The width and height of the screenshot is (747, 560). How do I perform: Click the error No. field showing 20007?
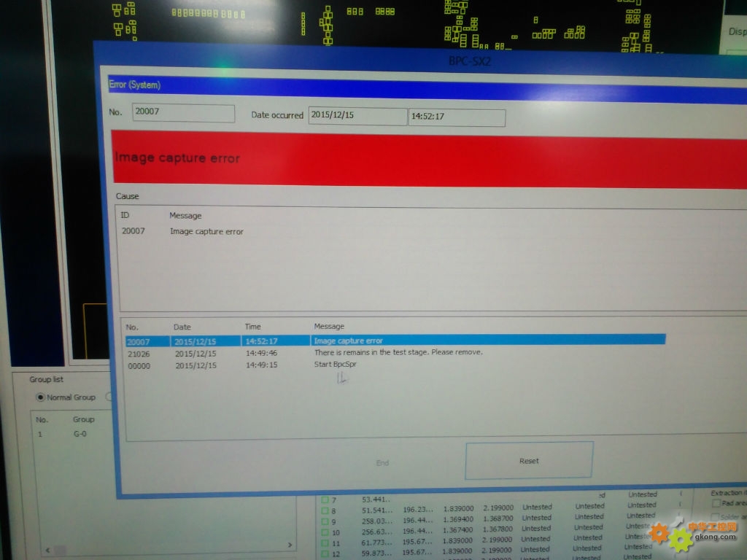(183, 113)
